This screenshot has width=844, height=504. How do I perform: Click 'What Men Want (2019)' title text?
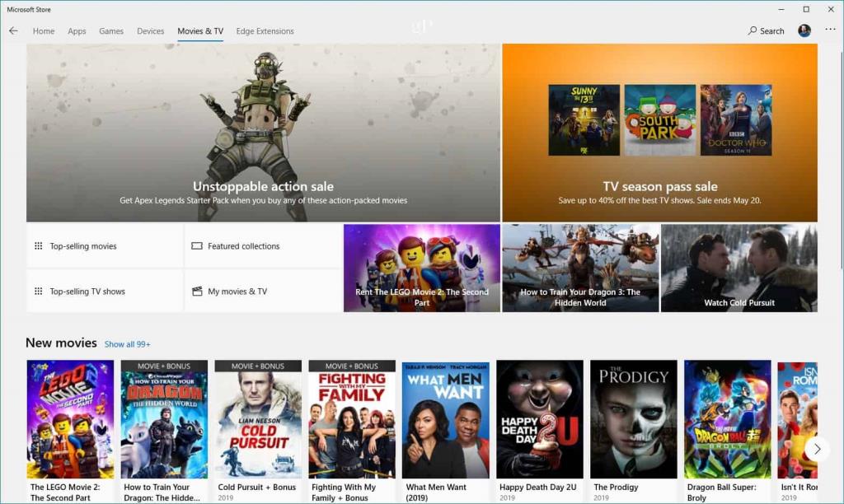436,492
